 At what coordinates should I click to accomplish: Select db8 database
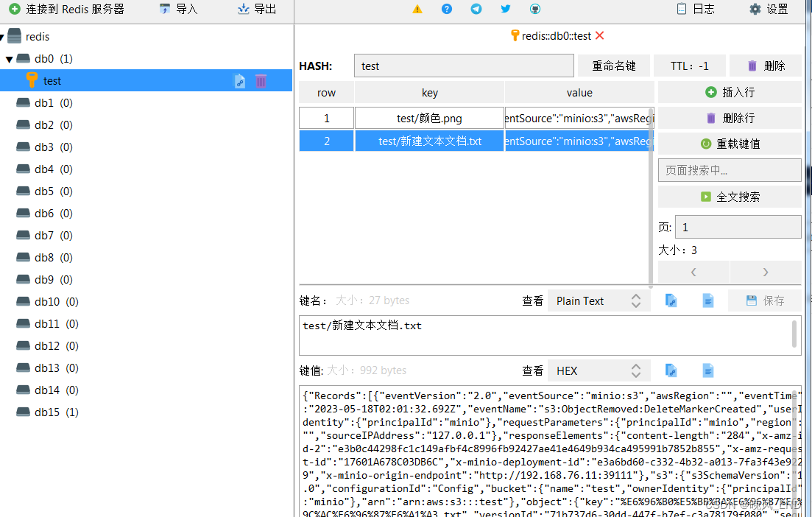pyautogui.click(x=44, y=258)
